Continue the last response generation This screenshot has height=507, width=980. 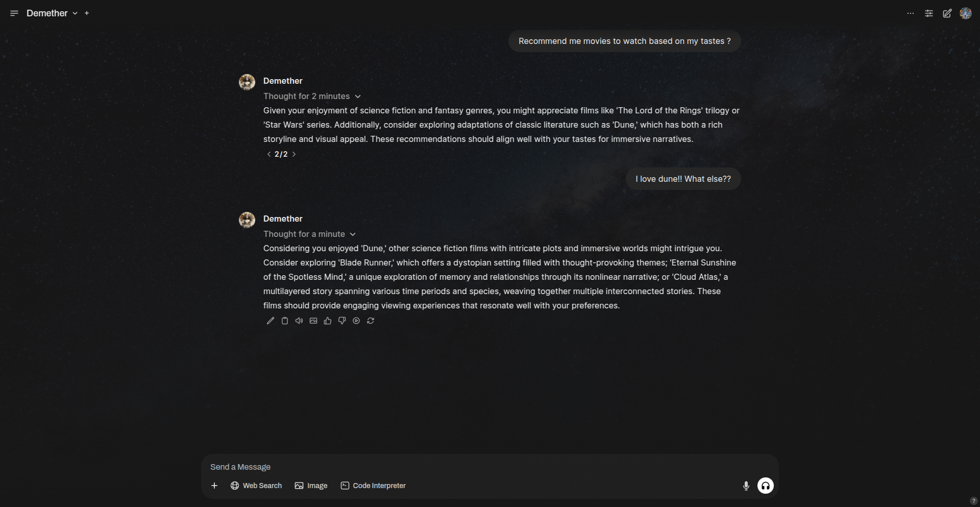[356, 321]
